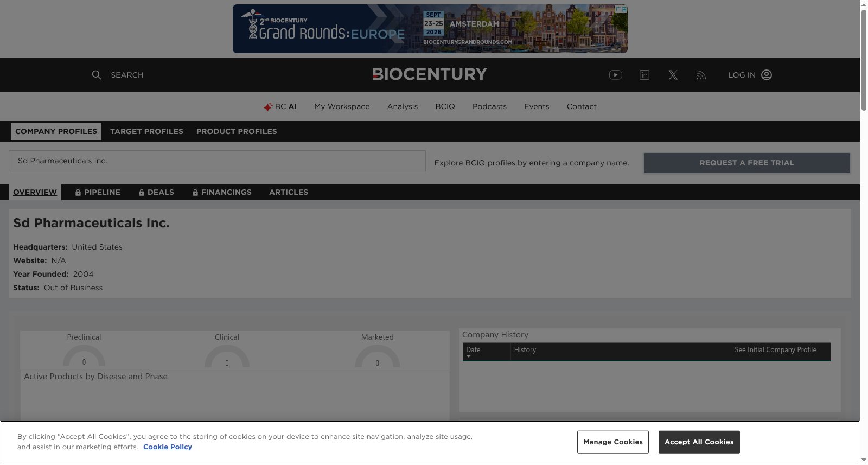The width and height of the screenshot is (868, 465).
Task: Click the Financings lock icon
Action: (195, 193)
